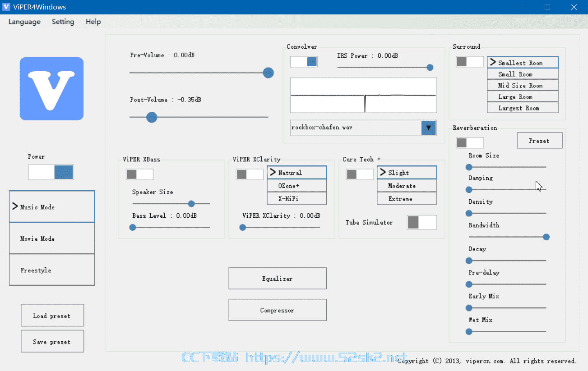Click the Density slider handle
This screenshot has width=588, height=371.
(469, 213)
